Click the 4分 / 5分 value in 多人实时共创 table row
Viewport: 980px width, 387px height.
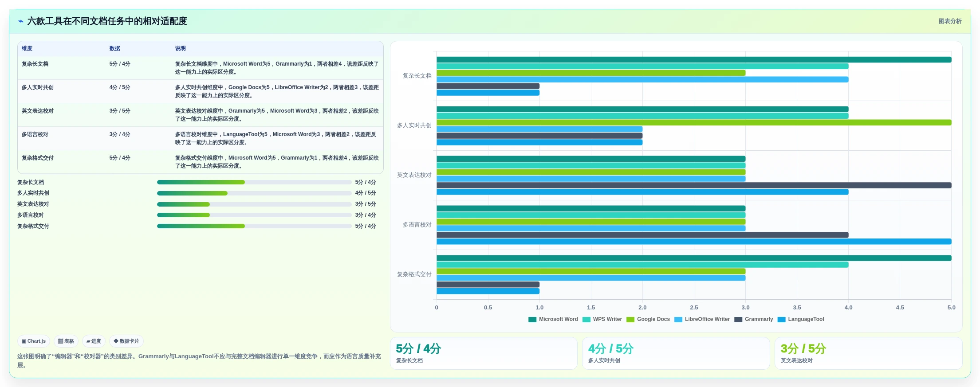click(x=120, y=88)
